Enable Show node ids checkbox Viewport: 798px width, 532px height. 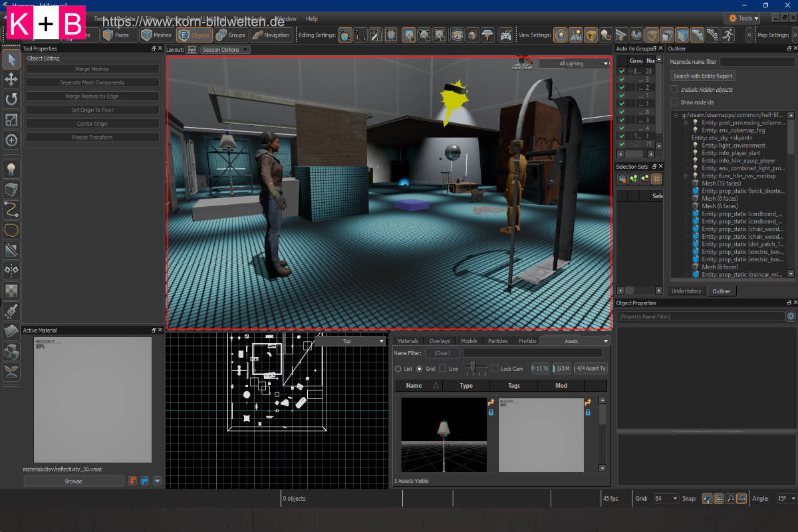point(674,102)
